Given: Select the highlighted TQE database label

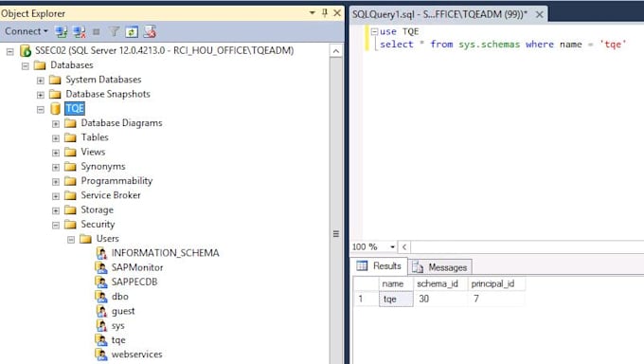Looking at the screenshot, I should click(x=75, y=108).
